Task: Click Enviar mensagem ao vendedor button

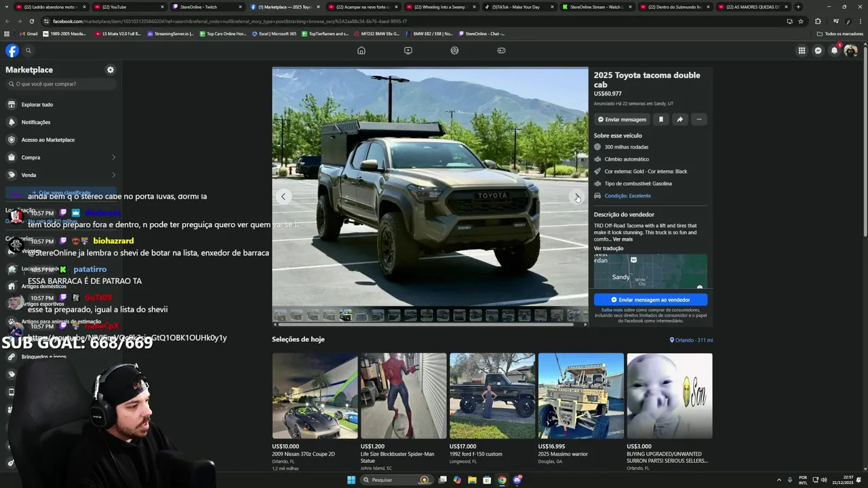Action: pos(650,300)
